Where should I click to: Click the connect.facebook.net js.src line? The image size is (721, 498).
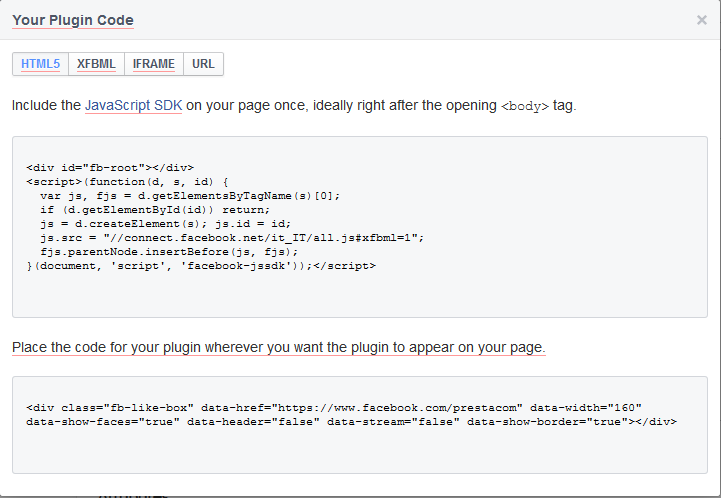(232, 238)
